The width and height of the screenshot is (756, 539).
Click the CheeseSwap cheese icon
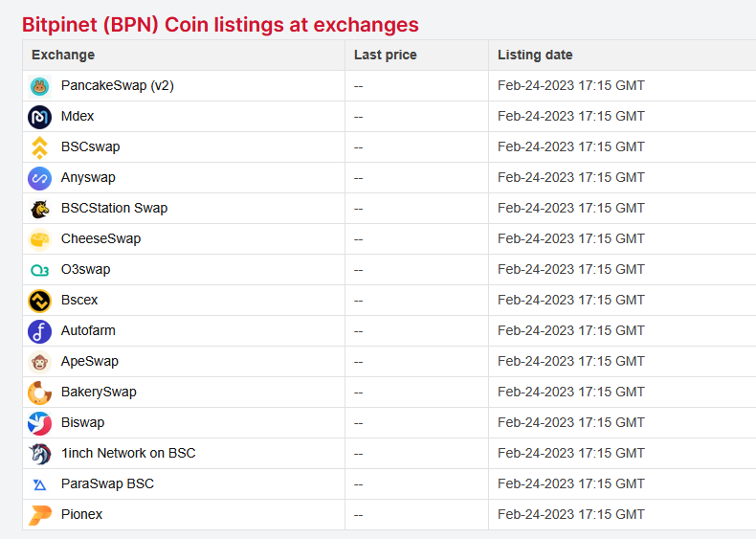39,239
